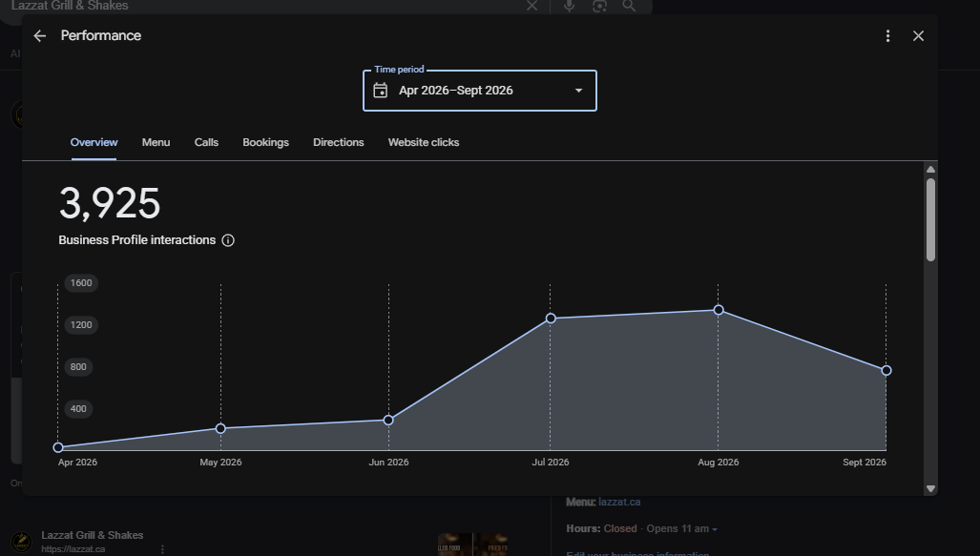980x556 pixels.
Task: Select the Website clicks tab
Action: coord(424,142)
